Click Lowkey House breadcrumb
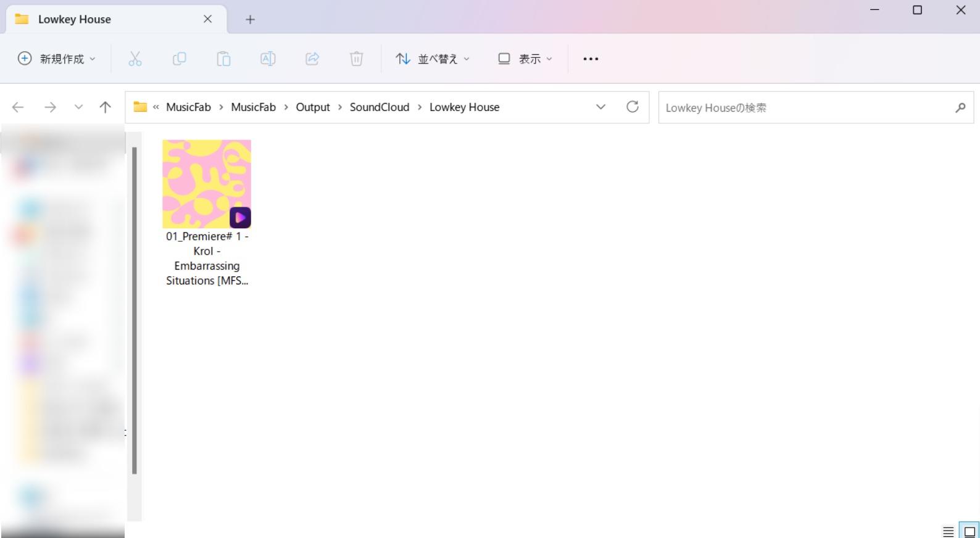The height and width of the screenshot is (538, 980). (x=464, y=107)
